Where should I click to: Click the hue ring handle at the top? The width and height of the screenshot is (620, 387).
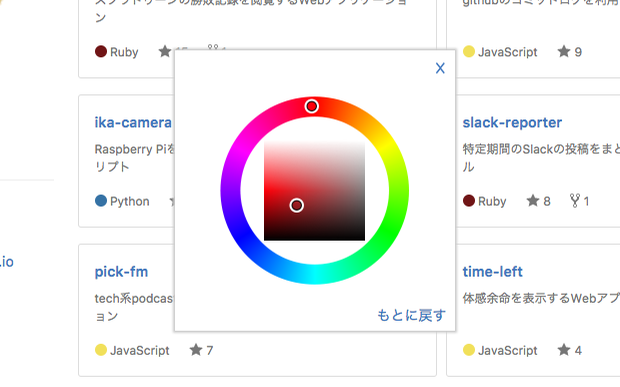(x=312, y=106)
